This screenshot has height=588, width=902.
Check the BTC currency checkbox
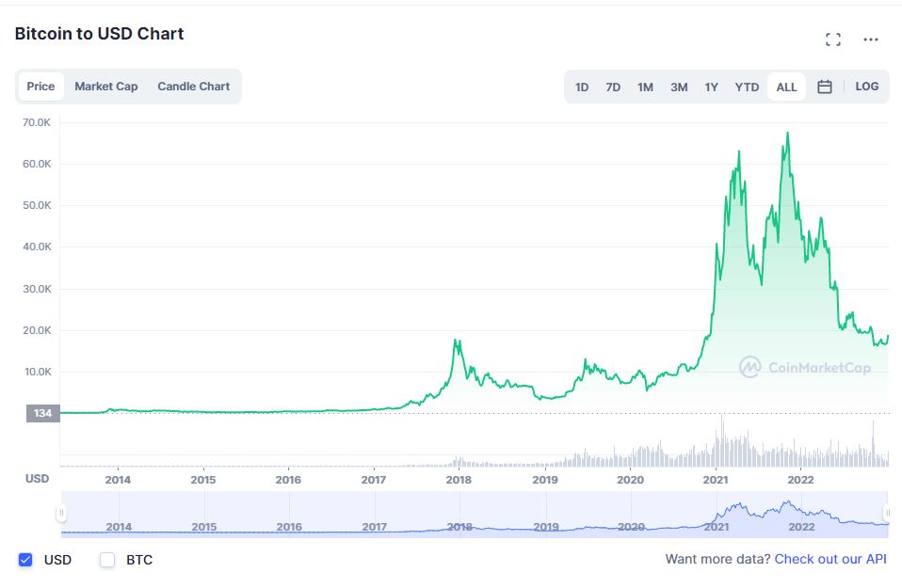click(x=107, y=560)
